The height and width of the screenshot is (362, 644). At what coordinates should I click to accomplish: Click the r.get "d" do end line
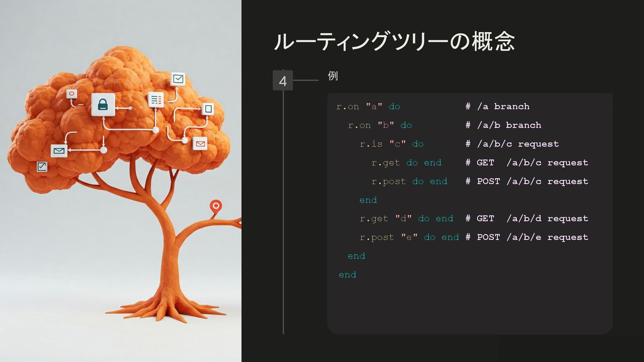point(406,219)
